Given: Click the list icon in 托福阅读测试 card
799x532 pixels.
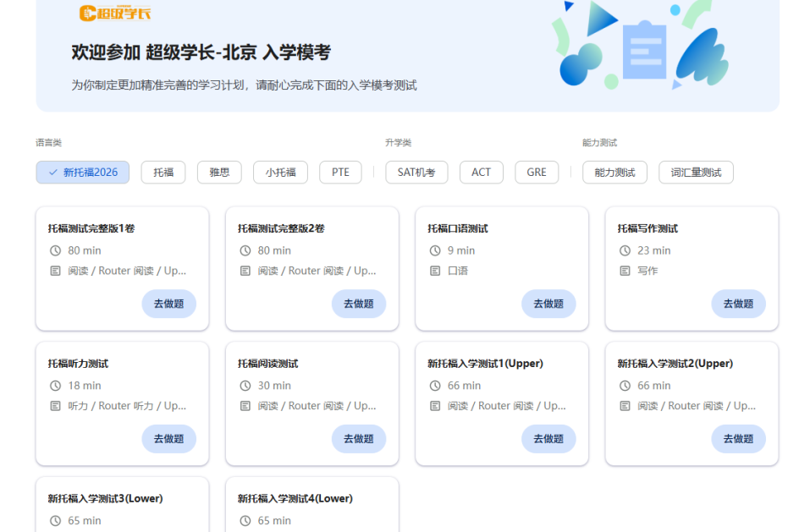Looking at the screenshot, I should (x=245, y=406).
